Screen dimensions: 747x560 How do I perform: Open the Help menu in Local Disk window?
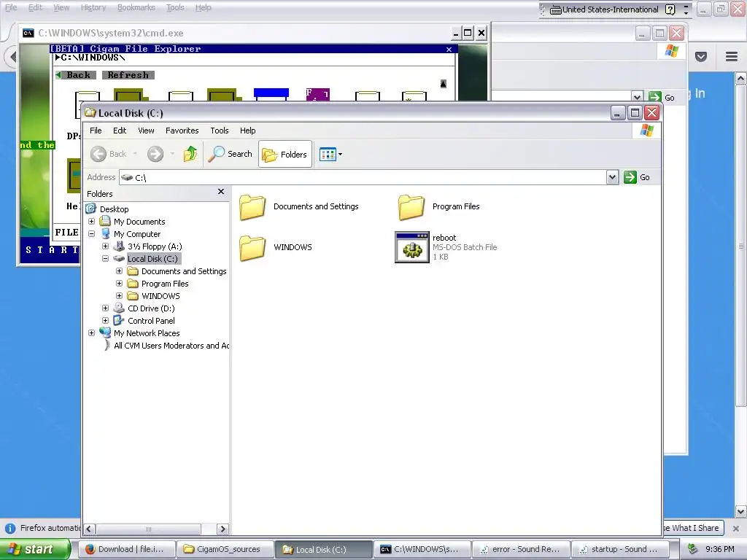pyautogui.click(x=247, y=131)
